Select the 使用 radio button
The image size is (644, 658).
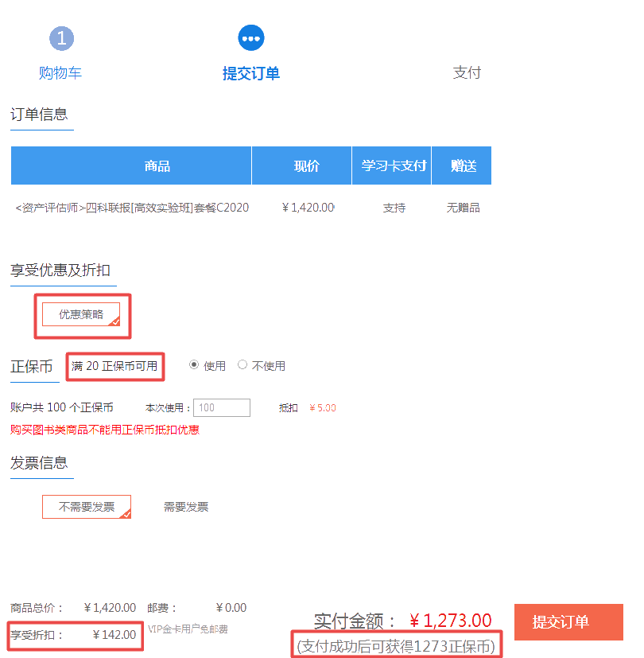coord(194,364)
